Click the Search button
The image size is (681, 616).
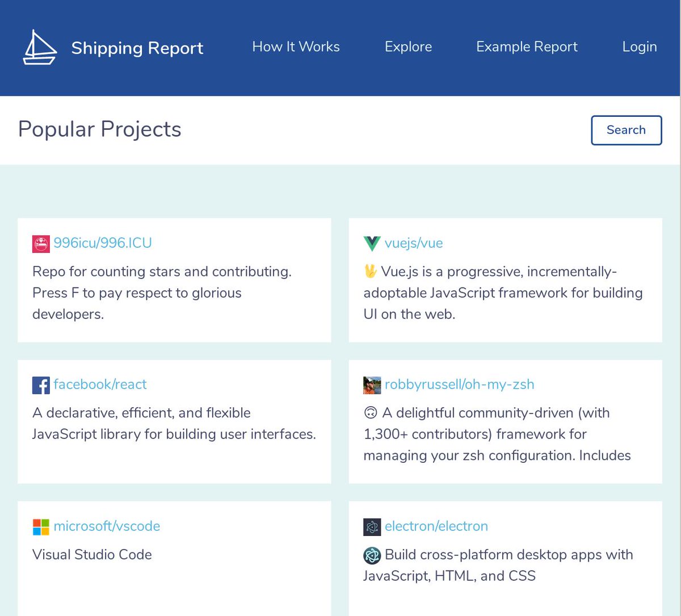point(627,130)
